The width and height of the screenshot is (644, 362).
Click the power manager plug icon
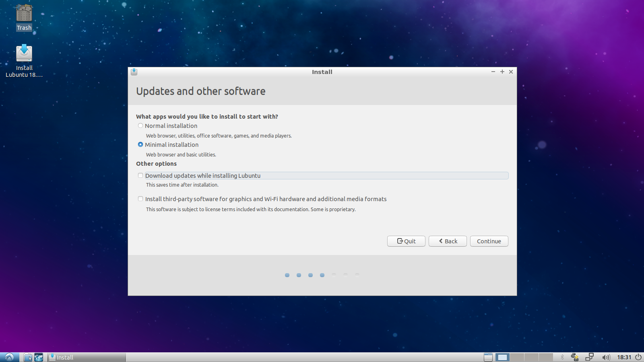pos(575,357)
